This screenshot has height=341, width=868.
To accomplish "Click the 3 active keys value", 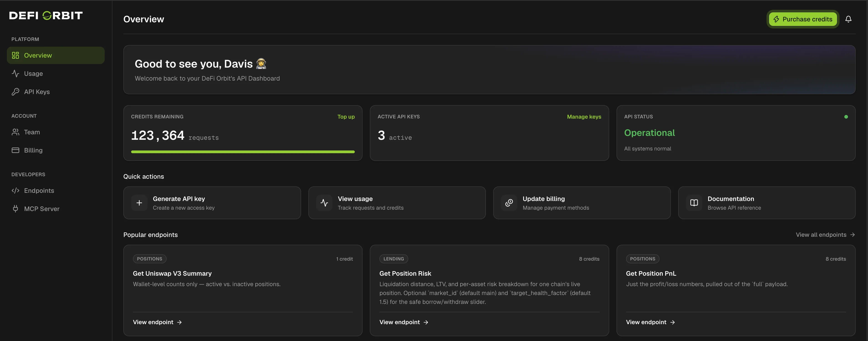I will click(x=395, y=135).
